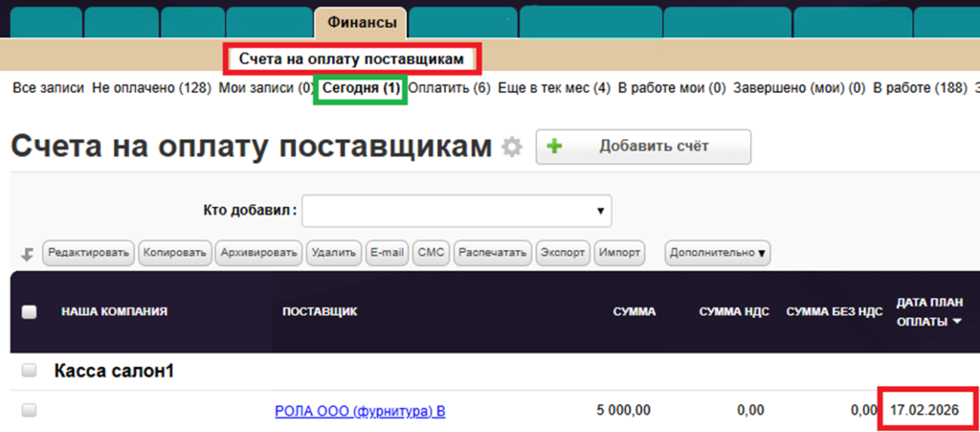Screen dimensions: 980x432
Task: Check the Касса салон1 group checkbox
Action: tap(29, 370)
